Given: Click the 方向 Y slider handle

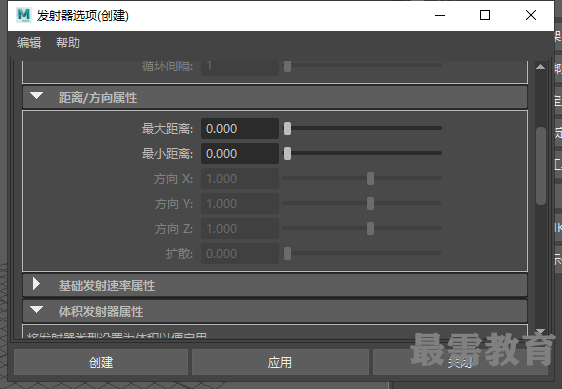Looking at the screenshot, I should click(371, 203).
